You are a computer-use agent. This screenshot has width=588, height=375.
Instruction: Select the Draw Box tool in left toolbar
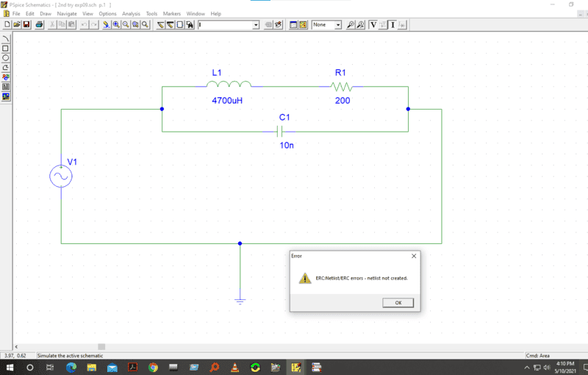pos(6,48)
